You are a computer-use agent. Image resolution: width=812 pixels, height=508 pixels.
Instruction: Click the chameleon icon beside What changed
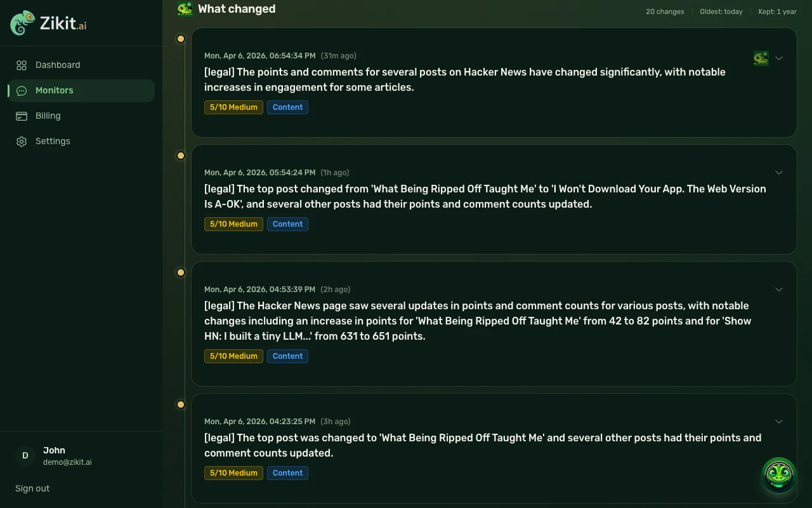coord(185,9)
